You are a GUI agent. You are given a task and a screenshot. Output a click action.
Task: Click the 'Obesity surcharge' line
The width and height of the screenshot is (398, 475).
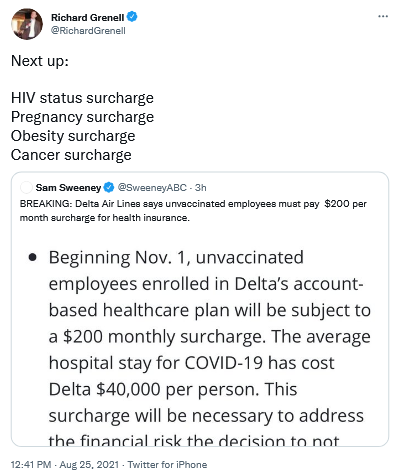pos(73,136)
